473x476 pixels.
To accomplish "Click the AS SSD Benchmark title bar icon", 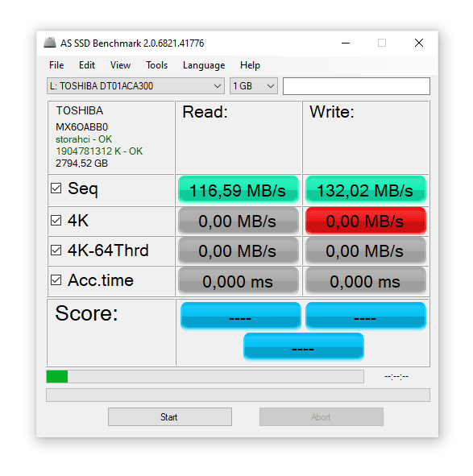I will tap(50, 43).
